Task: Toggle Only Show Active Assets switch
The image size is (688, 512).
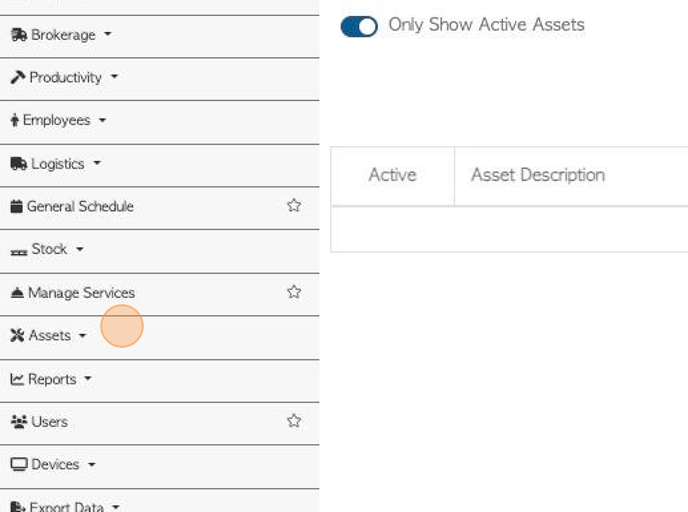Action: tap(359, 26)
